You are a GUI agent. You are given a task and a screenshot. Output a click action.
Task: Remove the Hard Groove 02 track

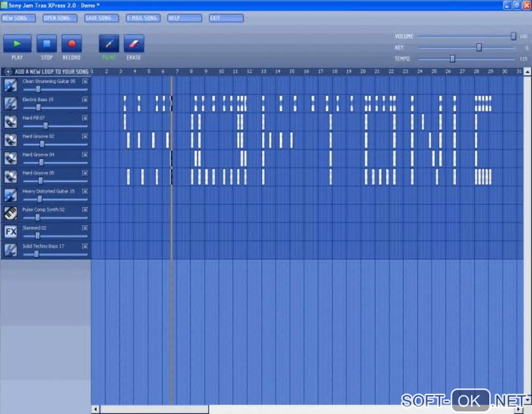85,137
